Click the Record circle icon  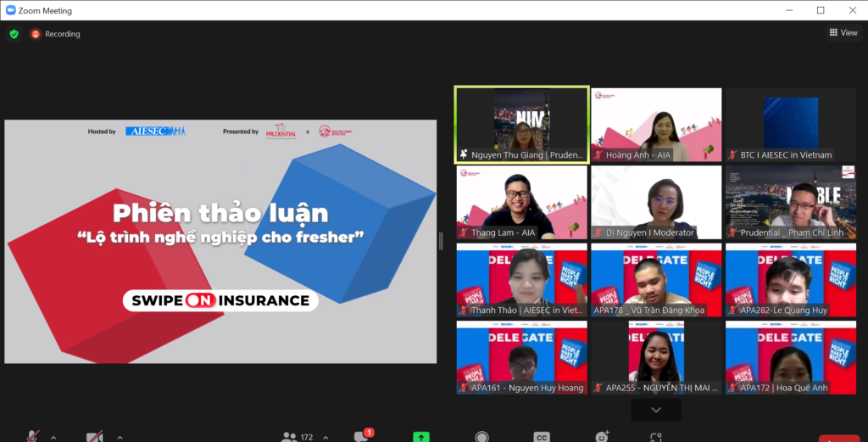click(x=481, y=436)
